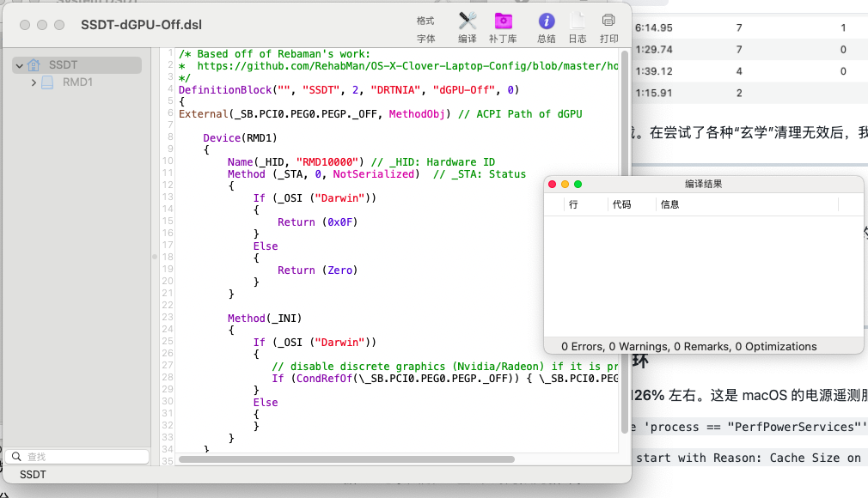This screenshot has width=868, height=498.
Task: Click the Print (打印) toolbar icon
Action: (608, 21)
